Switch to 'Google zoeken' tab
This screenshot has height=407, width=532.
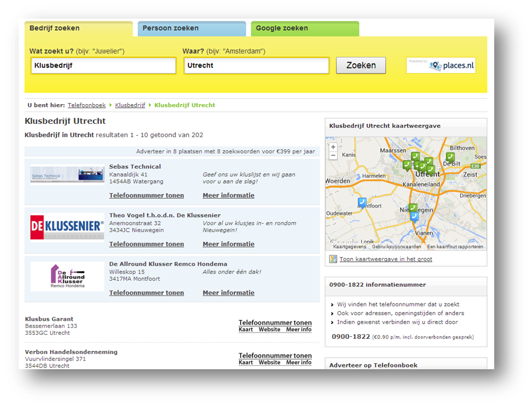click(305, 28)
